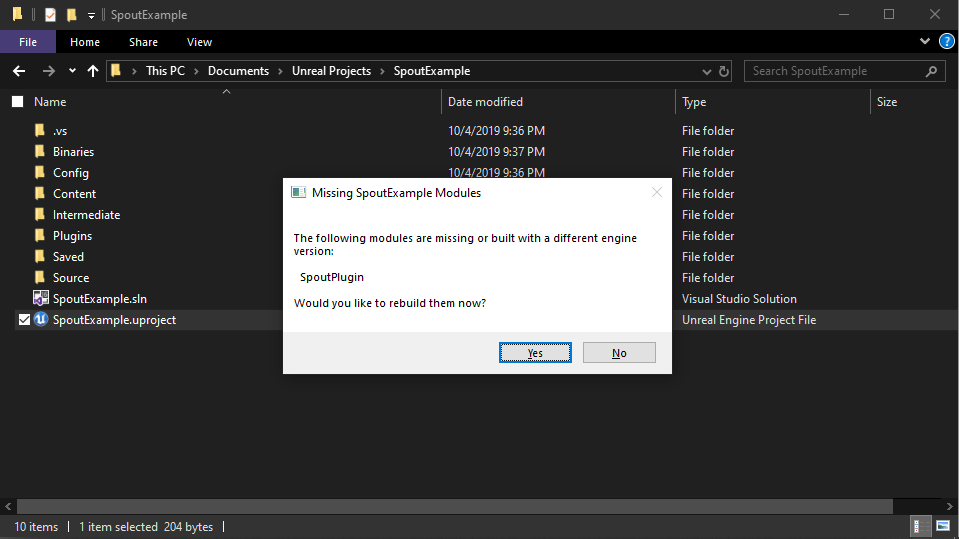Viewport: 959px width, 539px height.
Task: Click the Visual Studio Solution type cell
Action: pyautogui.click(x=739, y=299)
